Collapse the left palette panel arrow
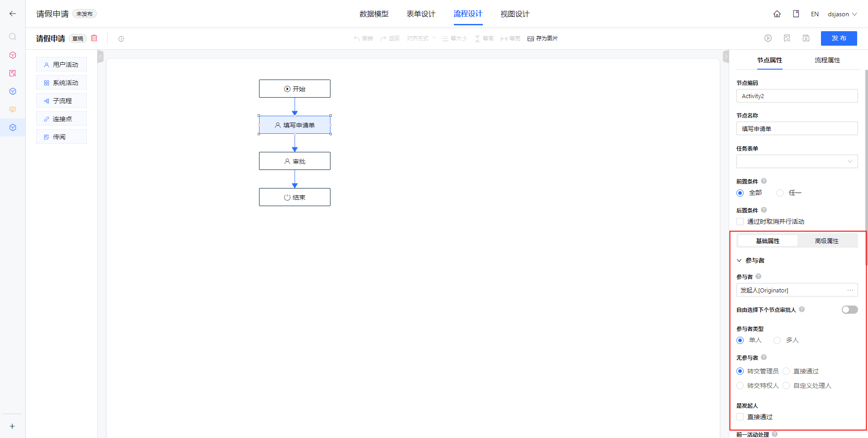868x438 pixels. [x=100, y=57]
